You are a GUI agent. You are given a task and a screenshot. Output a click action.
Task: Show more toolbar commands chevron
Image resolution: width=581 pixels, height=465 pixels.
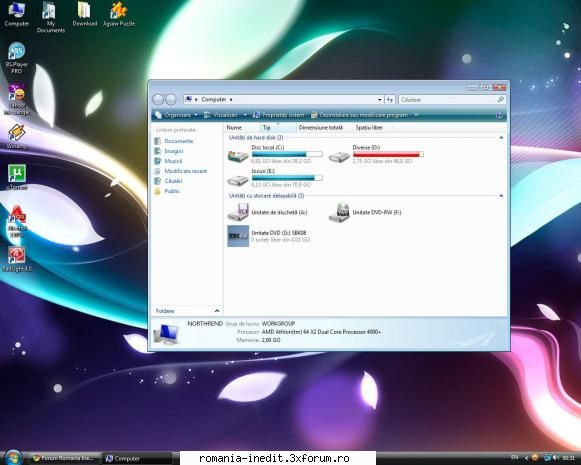pos(416,115)
